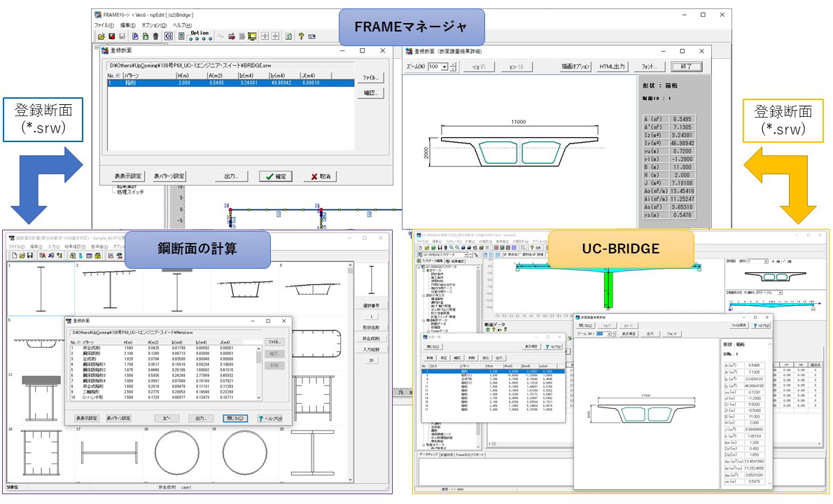This screenshot has width=833, height=504.
Task: Confirm with the 確定 checkmark button
Action: point(276,176)
